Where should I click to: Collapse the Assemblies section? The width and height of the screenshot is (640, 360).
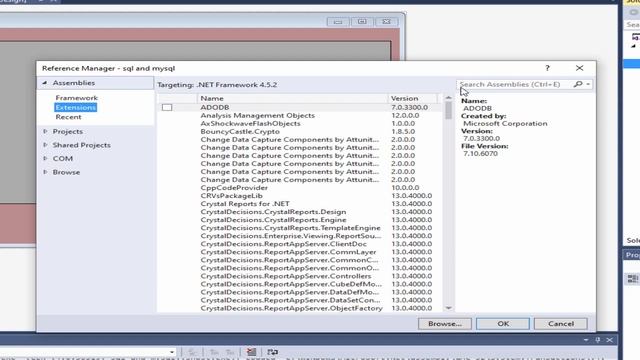(45, 83)
